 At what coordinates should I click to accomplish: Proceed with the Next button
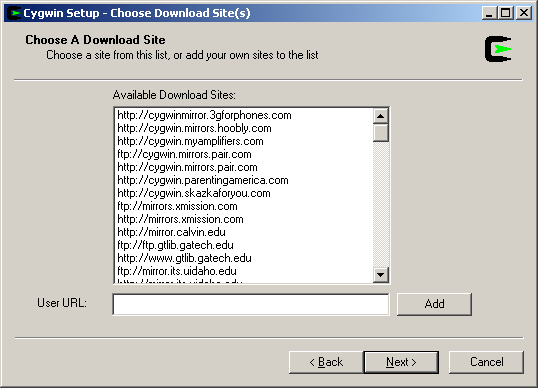tap(401, 362)
